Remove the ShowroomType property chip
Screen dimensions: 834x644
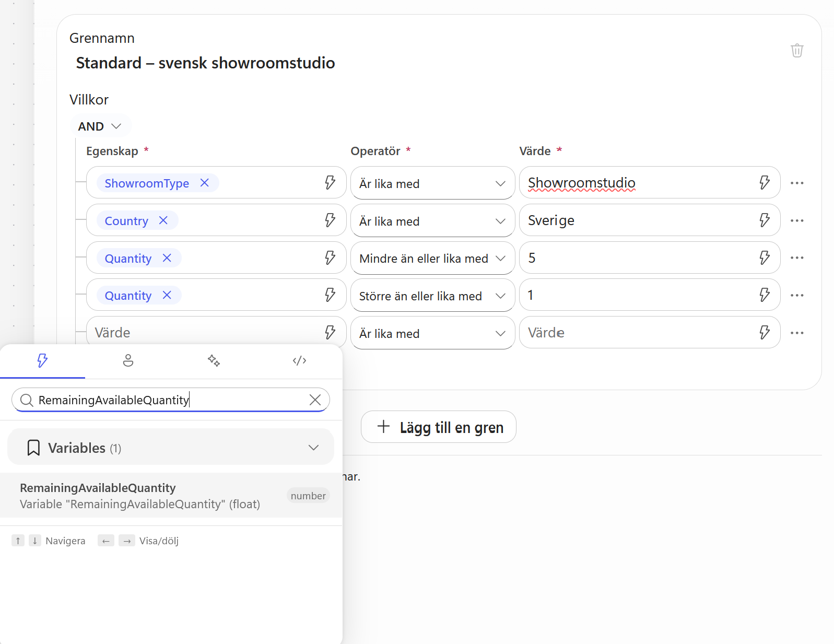tap(205, 183)
